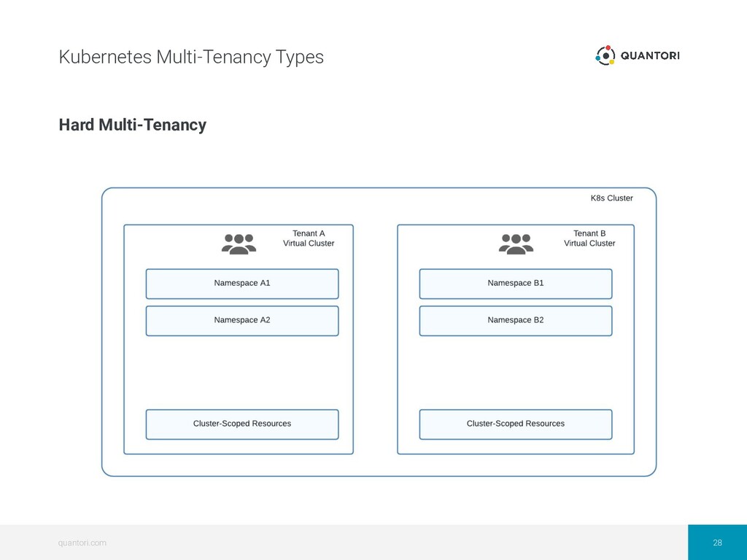The height and width of the screenshot is (560, 747).
Task: Click the 'Hard Multi-Tenancy' heading
Action: click(x=133, y=125)
